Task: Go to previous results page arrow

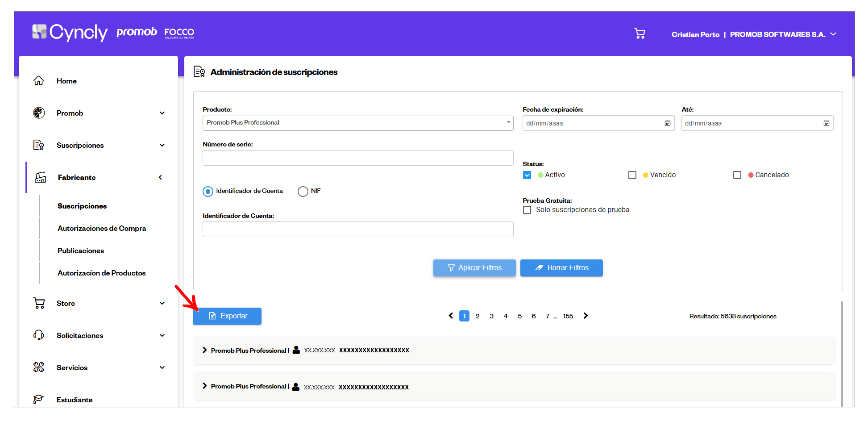Action: [451, 316]
